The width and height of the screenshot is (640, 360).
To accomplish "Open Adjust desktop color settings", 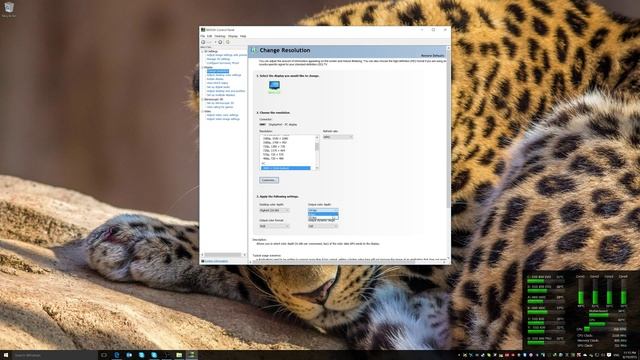I will 224,75.
